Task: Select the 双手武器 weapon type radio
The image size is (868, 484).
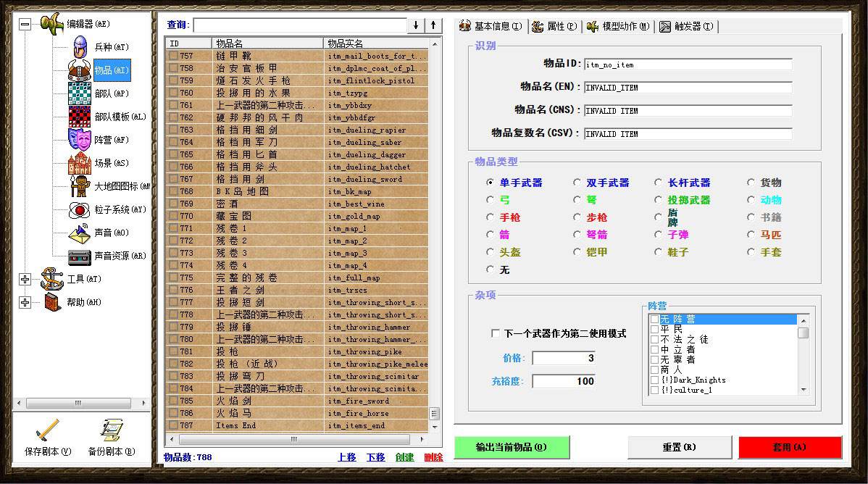Action: pyautogui.click(x=577, y=183)
